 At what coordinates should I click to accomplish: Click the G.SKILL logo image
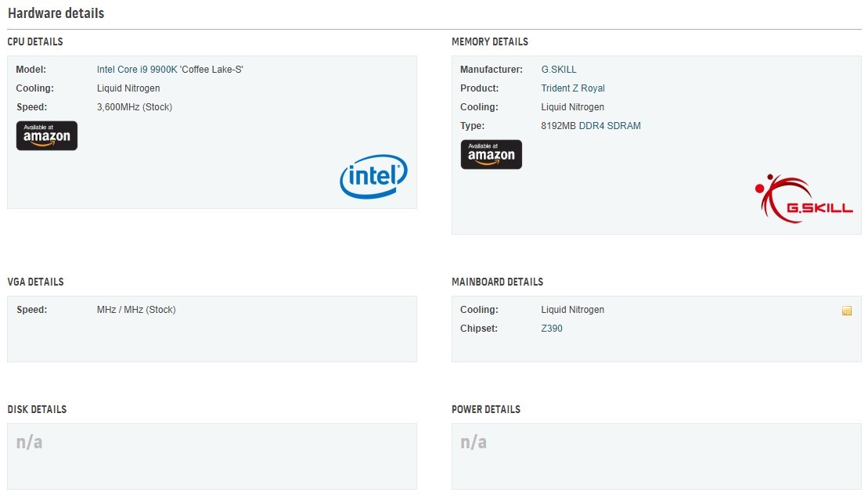point(804,199)
